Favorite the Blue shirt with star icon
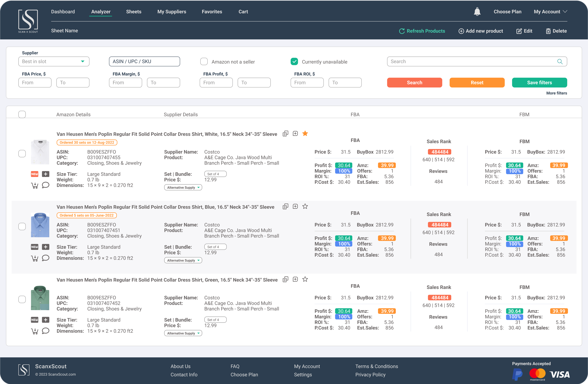Screen dimensions: 588x384 click(305, 206)
